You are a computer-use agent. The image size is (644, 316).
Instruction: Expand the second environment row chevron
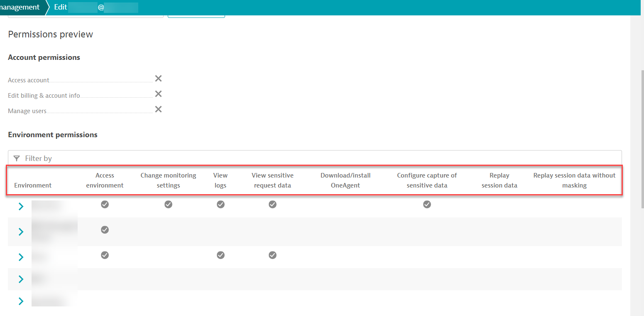pos(21,232)
